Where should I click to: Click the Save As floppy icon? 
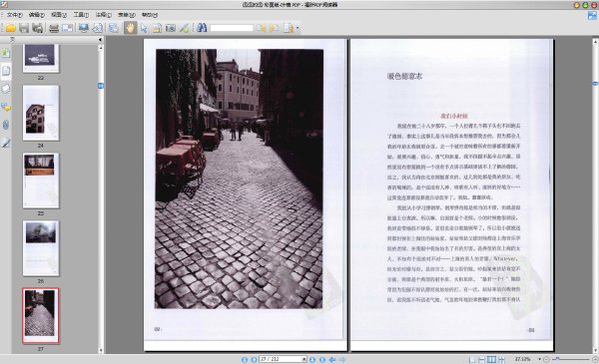click(37, 28)
